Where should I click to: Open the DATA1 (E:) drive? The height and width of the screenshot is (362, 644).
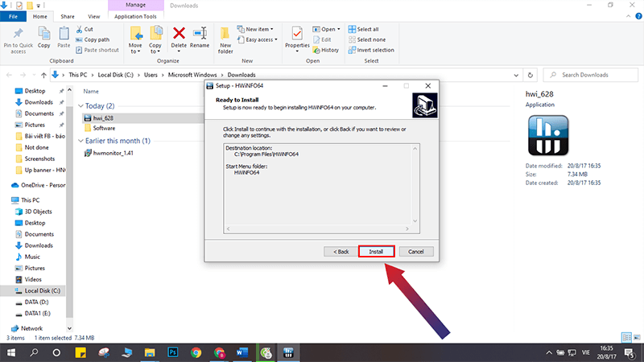point(33,313)
